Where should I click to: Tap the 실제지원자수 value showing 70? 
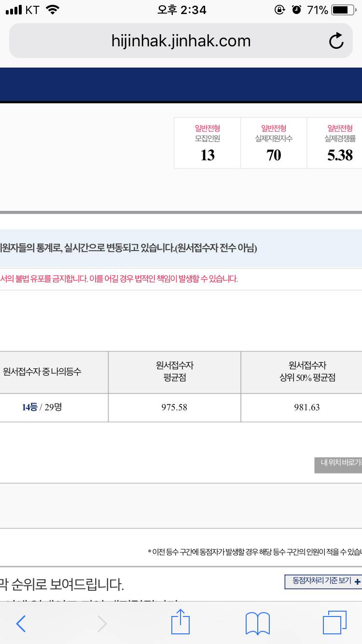(x=274, y=156)
